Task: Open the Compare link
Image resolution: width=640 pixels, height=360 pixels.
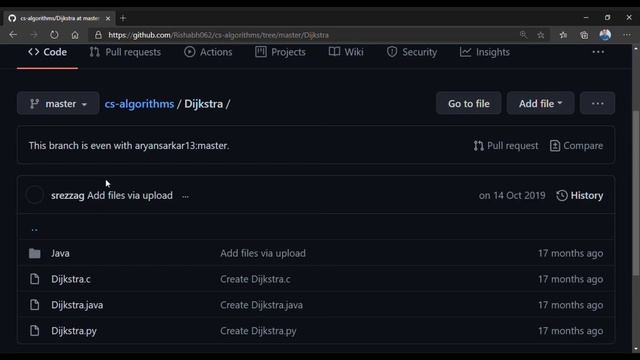Action: click(576, 146)
